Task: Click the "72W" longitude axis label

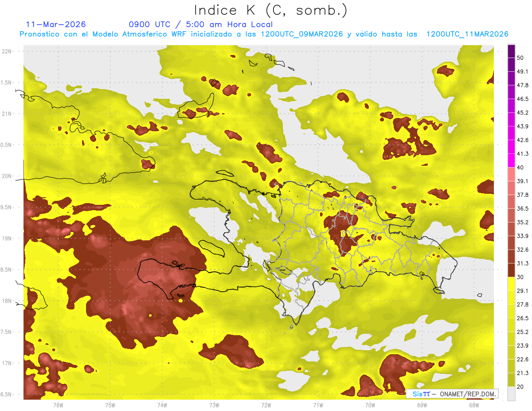Action: [266, 405]
